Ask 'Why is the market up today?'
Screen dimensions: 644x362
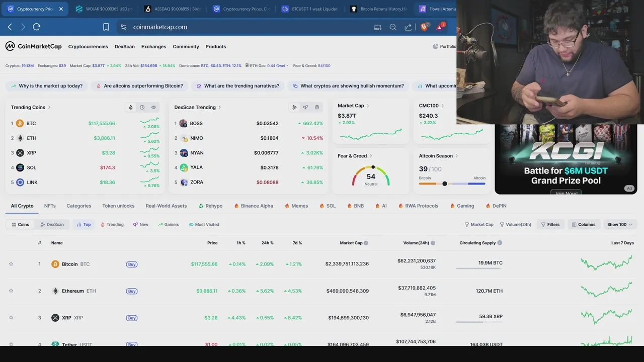(x=47, y=86)
